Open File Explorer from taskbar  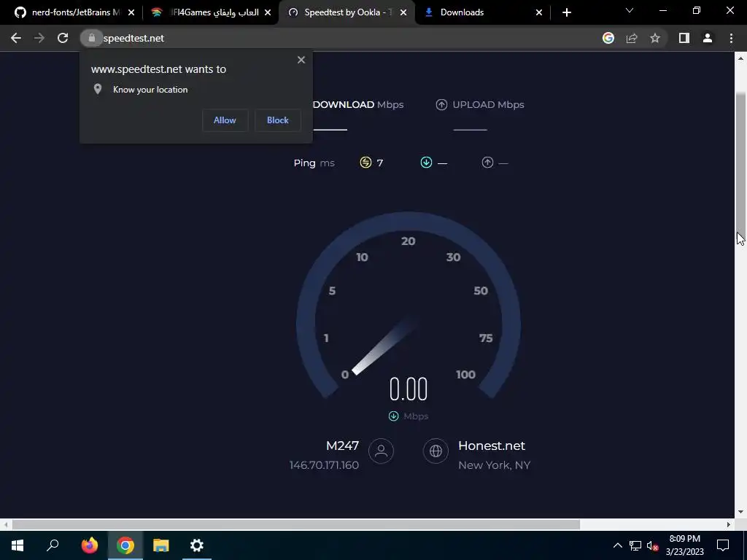[161, 545]
